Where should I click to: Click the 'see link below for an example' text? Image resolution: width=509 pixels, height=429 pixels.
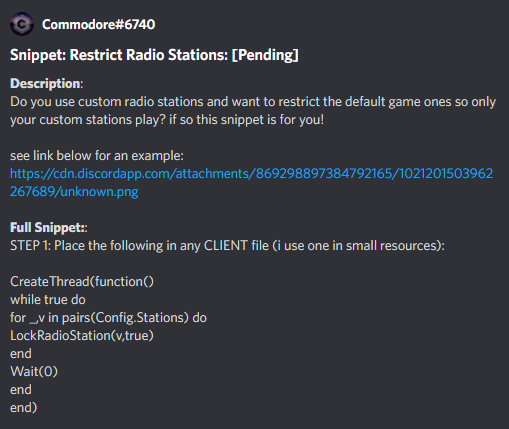pyautogui.click(x=97, y=156)
